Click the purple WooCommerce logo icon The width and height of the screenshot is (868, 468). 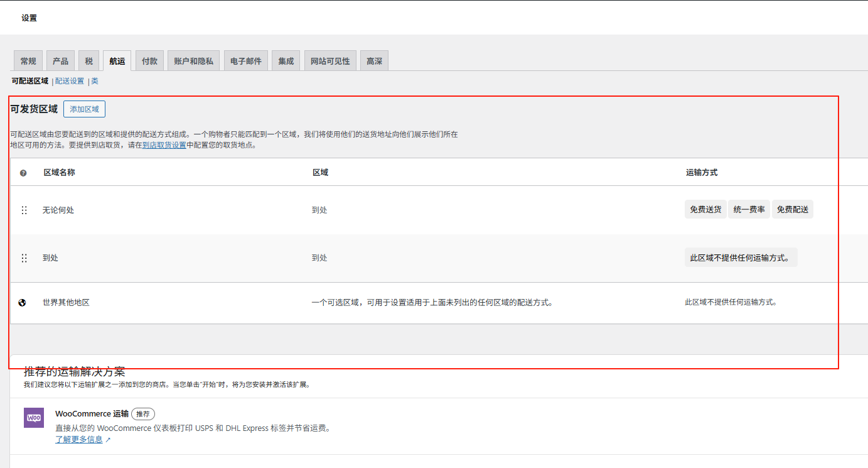pyautogui.click(x=34, y=418)
